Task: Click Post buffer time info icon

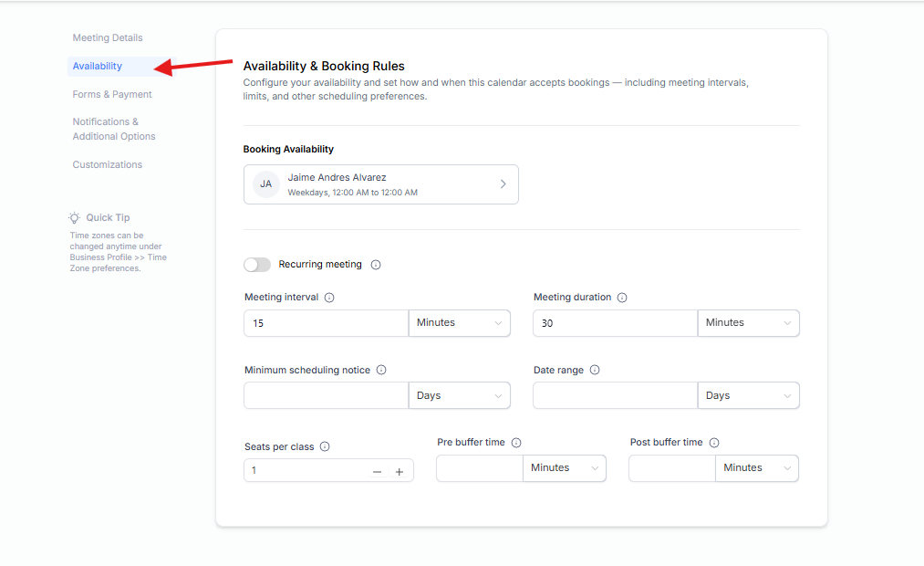Action: coord(714,443)
